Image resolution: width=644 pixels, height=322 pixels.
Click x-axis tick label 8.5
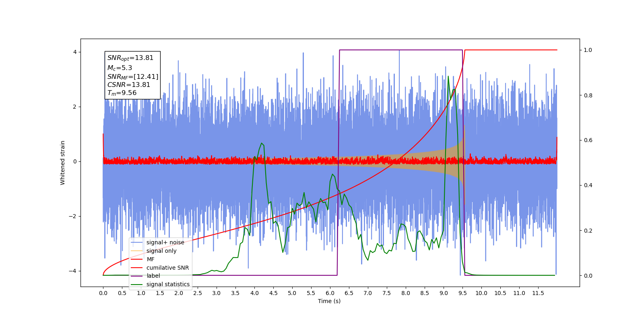425,293
